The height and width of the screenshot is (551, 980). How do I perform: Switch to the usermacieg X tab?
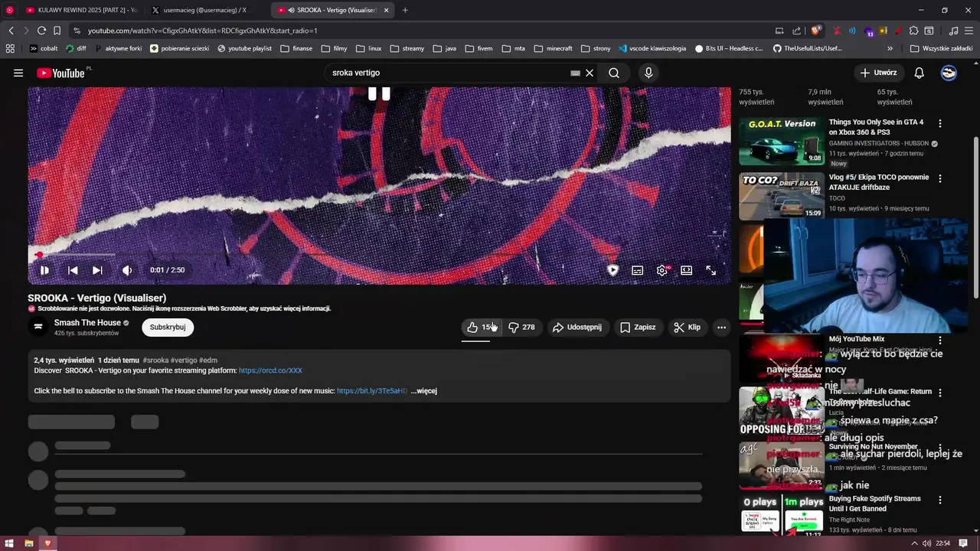click(x=205, y=10)
